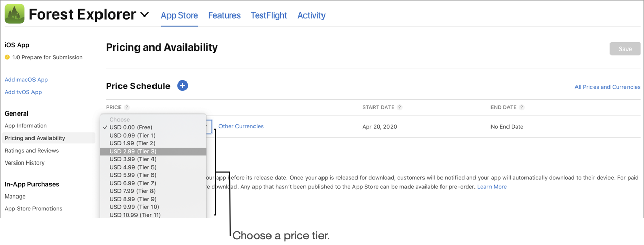Open Ratings and Reviews sidebar item
The height and width of the screenshot is (245, 644).
(31, 151)
